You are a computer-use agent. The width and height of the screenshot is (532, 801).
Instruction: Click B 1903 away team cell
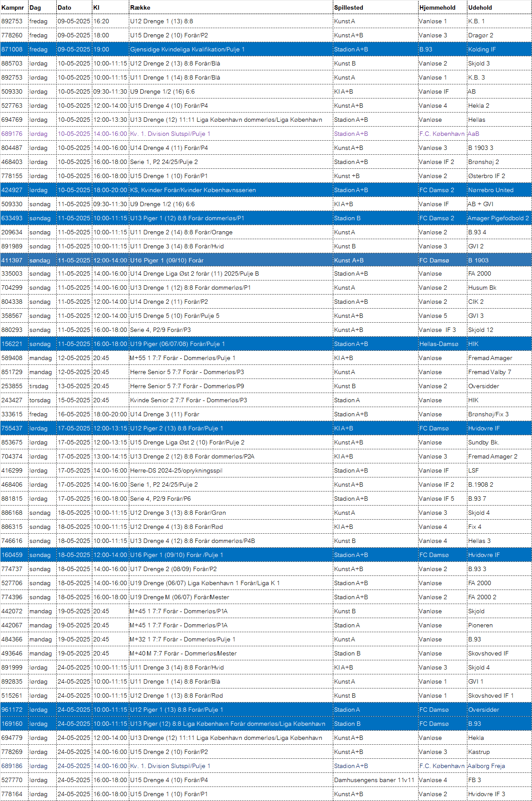tap(478, 260)
